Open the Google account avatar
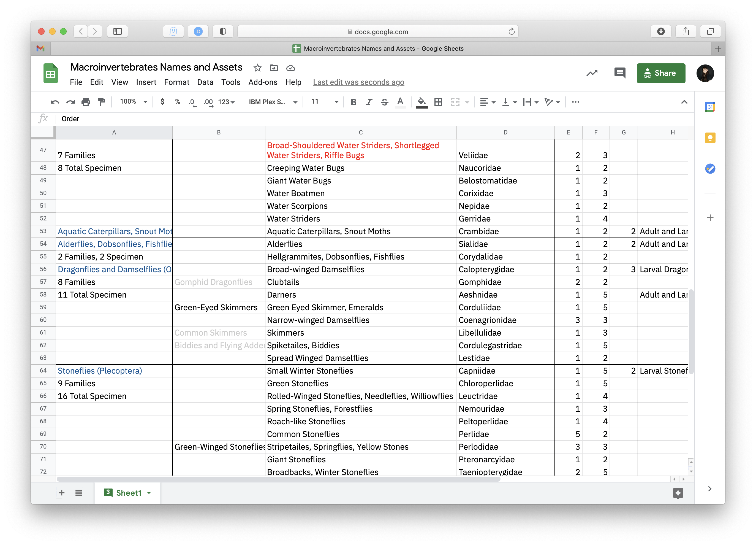This screenshot has width=756, height=545. 705,73
